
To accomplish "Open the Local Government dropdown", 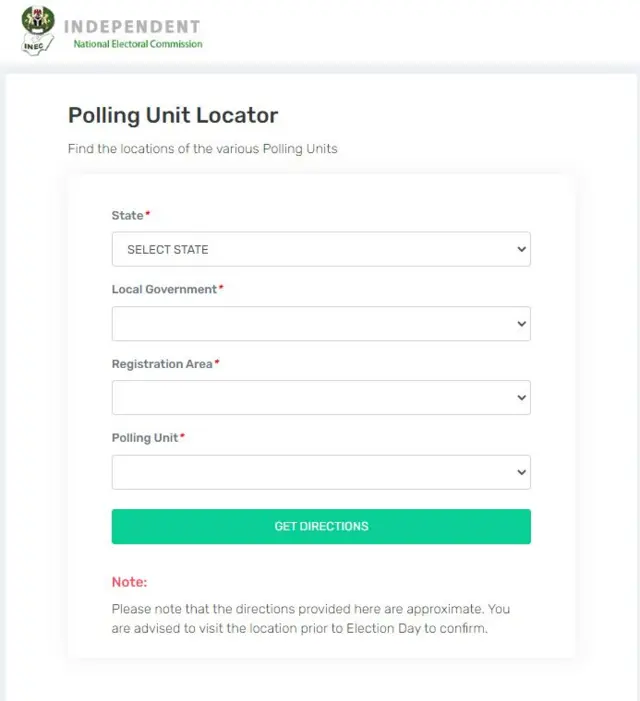I will point(320,324).
